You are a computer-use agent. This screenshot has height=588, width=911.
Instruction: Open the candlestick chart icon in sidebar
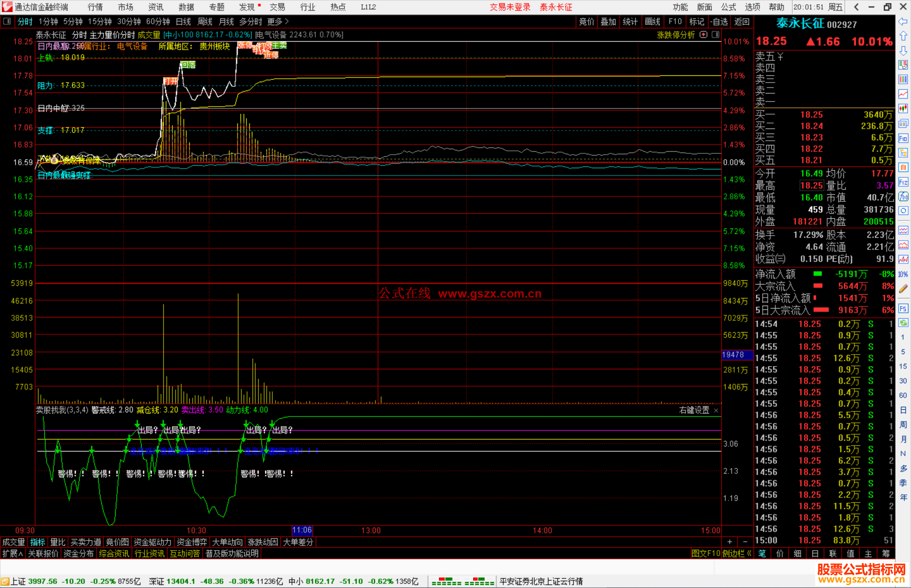pos(903,109)
